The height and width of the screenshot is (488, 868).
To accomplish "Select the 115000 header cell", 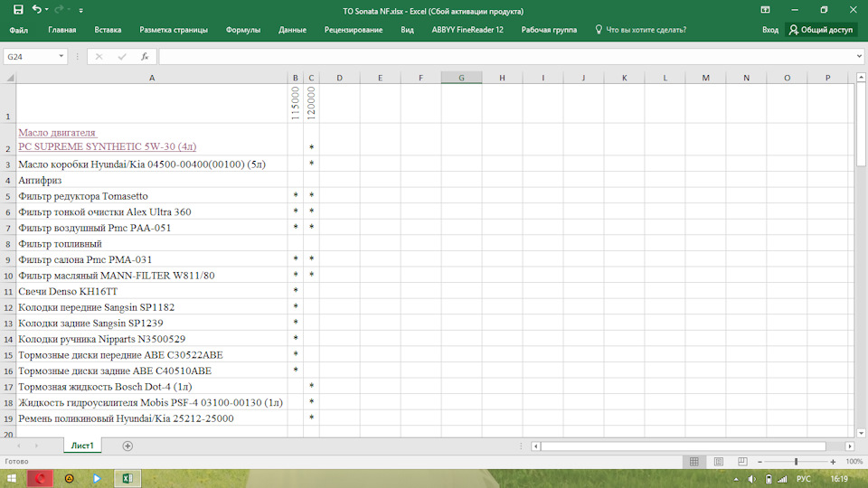I will coord(295,103).
